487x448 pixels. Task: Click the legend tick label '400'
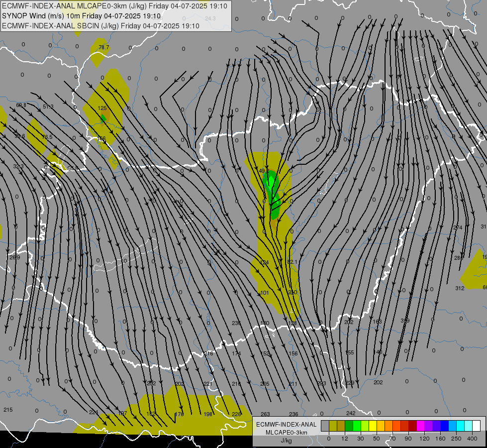(472, 439)
